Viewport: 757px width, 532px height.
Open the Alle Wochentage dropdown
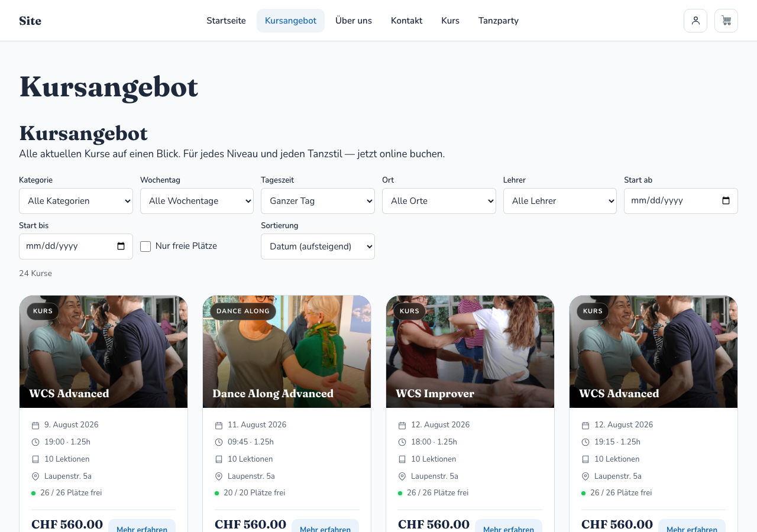click(197, 201)
